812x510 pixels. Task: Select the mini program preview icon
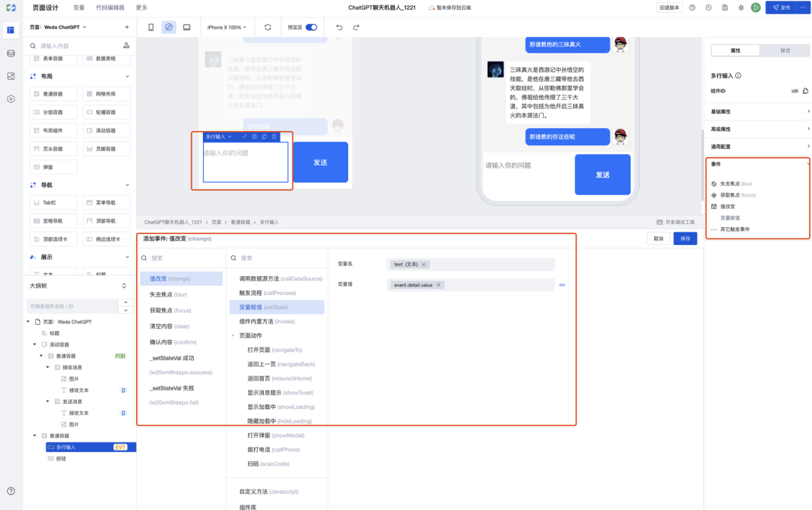[x=169, y=28]
